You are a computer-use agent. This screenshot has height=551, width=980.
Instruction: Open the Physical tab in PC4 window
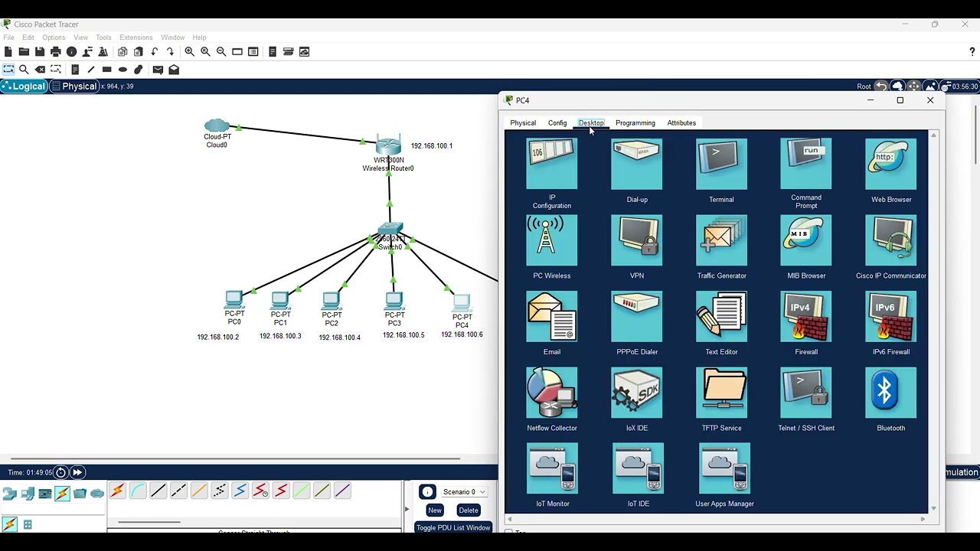click(523, 122)
